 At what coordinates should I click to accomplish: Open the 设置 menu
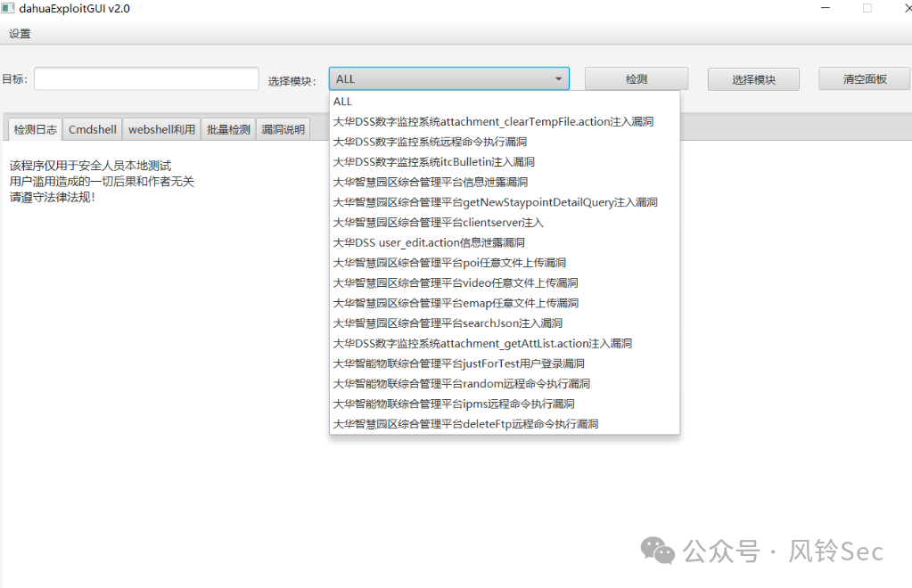[x=20, y=34]
